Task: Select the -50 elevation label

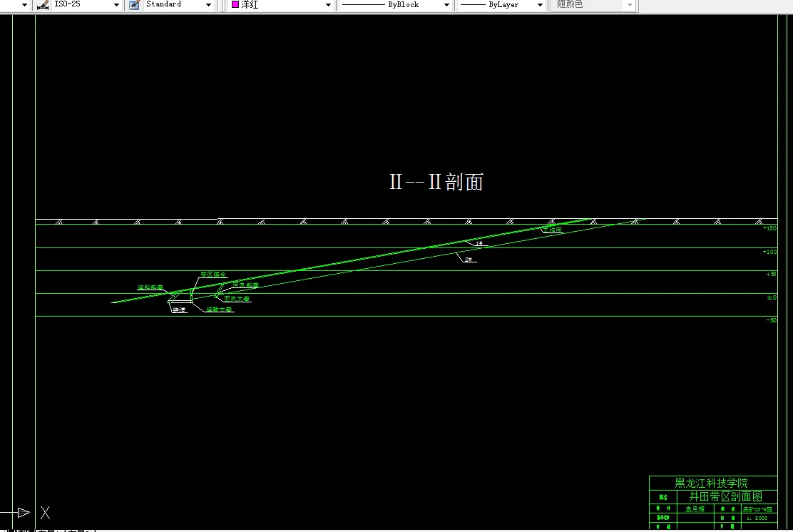Action: click(x=772, y=320)
